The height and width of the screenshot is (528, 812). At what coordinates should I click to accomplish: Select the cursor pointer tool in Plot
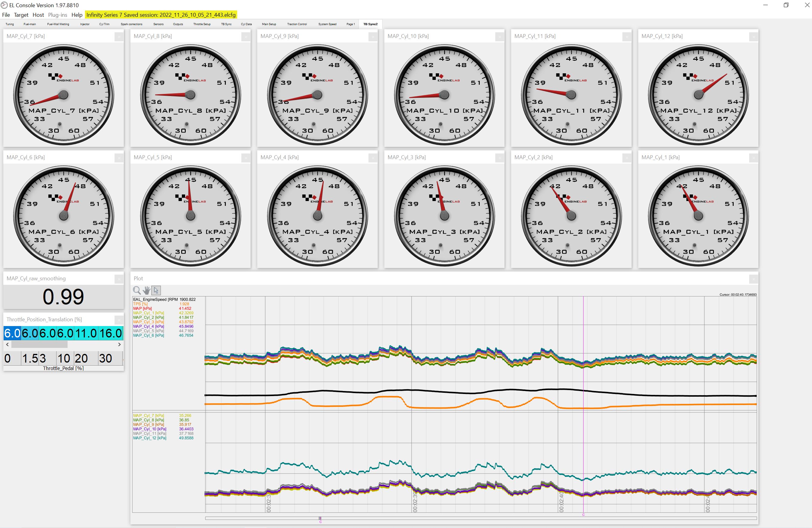156,290
